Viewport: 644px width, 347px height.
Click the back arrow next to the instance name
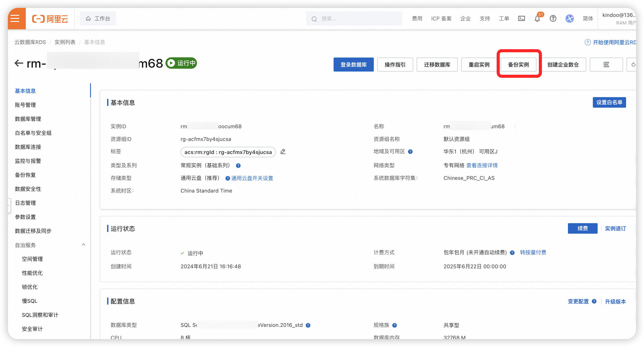coord(19,63)
